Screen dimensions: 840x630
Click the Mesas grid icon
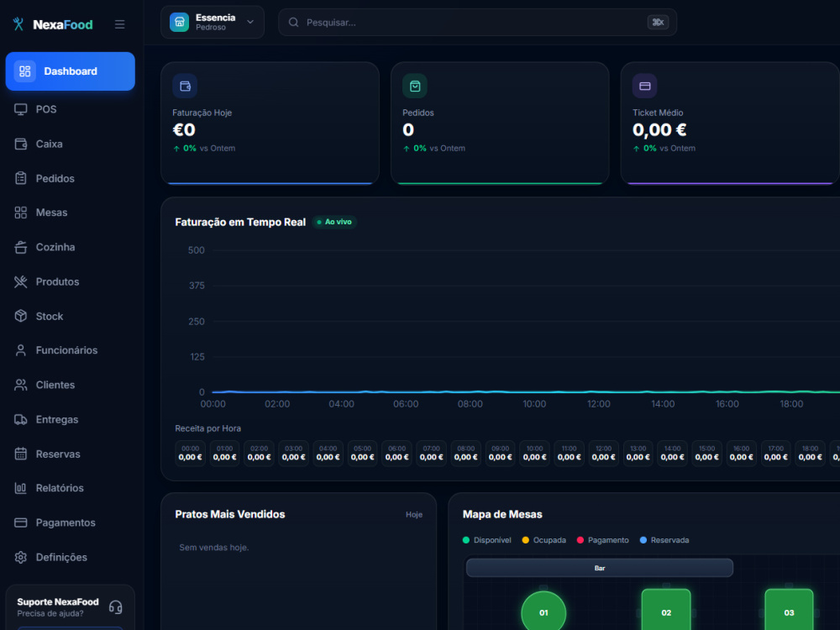coord(21,213)
